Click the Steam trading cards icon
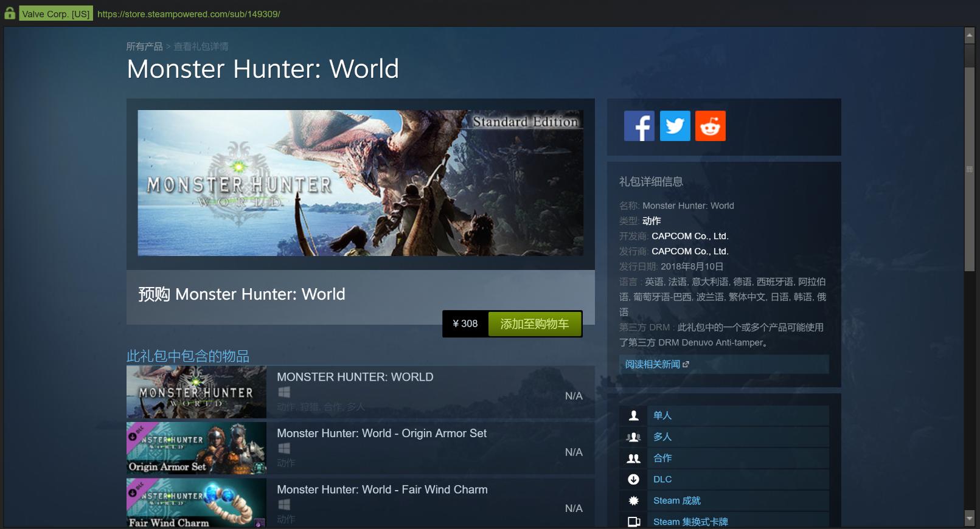The image size is (980, 529). [633, 522]
